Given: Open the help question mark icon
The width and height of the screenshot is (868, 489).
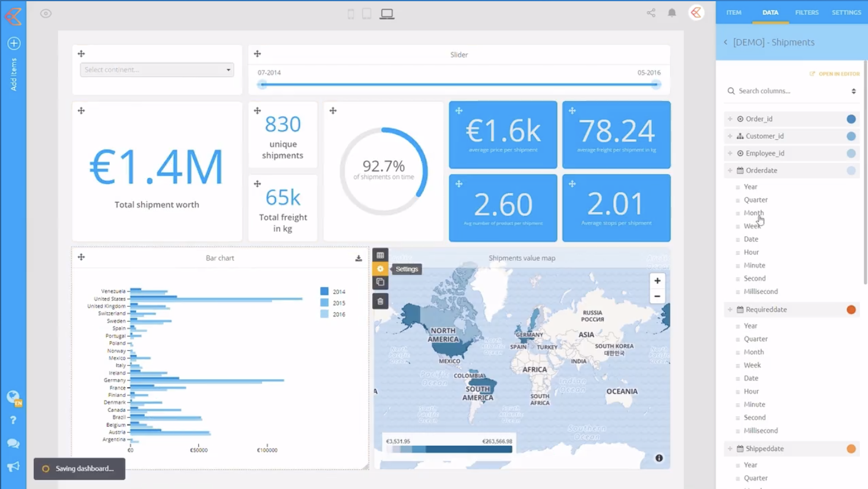Looking at the screenshot, I should pos(13,420).
